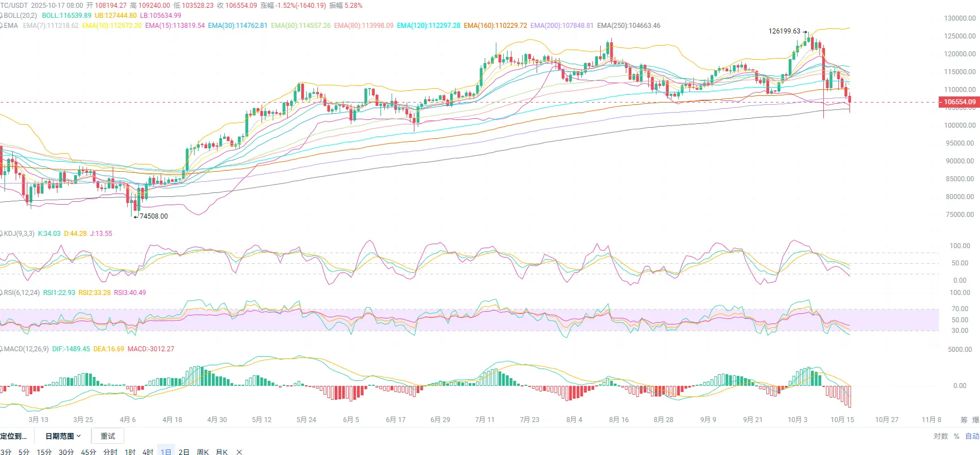Click the DIF:-1489.45 value
Screen dimensions: 980x455
coord(71,349)
